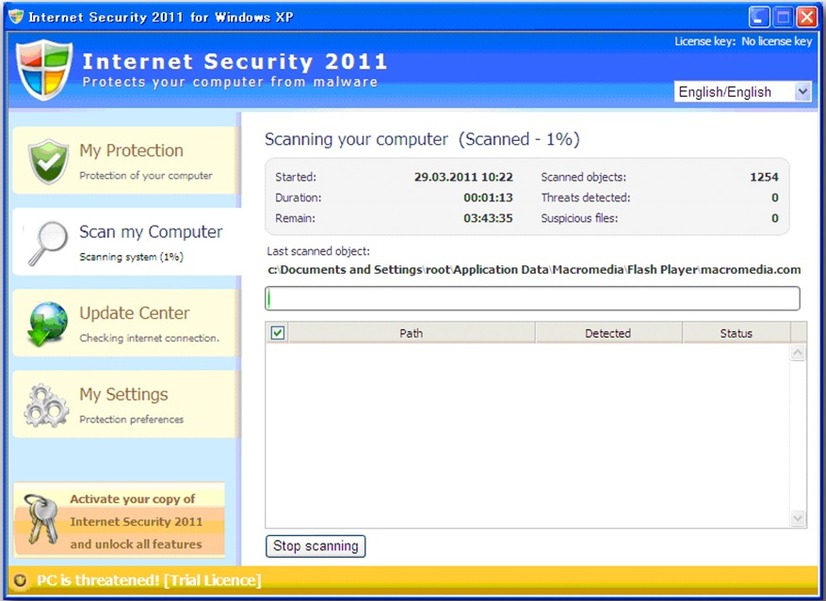
Task: Click the last scanned object file path
Action: pyautogui.click(x=534, y=270)
